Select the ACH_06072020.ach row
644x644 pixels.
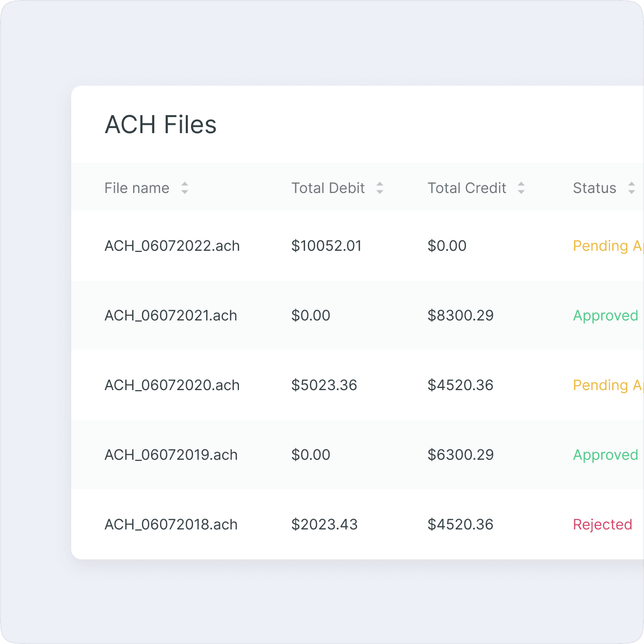point(172,385)
